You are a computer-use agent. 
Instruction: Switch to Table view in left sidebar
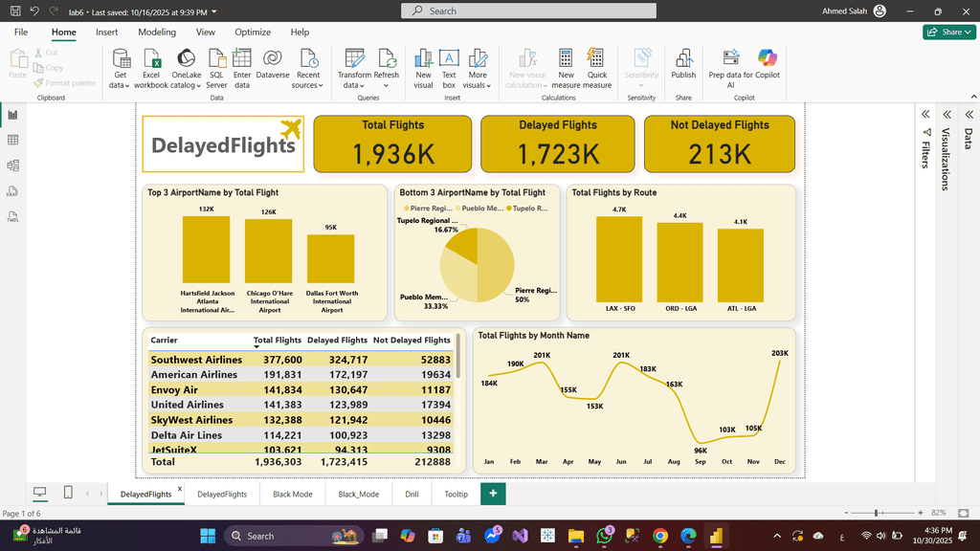[13, 140]
